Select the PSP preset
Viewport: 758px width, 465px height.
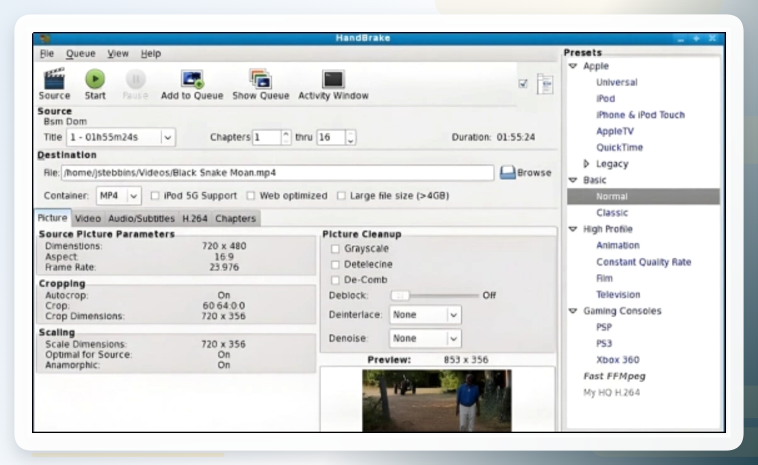604,327
